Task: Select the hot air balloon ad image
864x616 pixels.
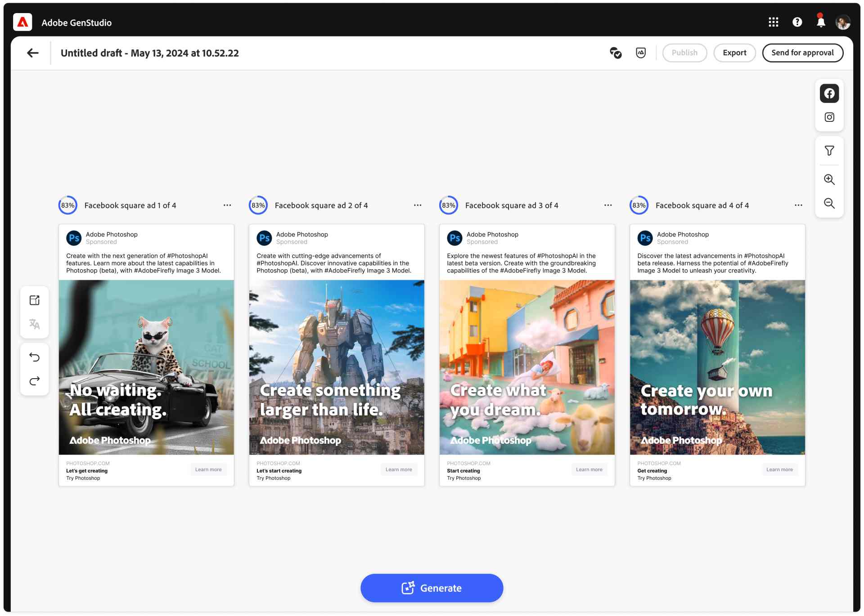Action: click(717, 367)
